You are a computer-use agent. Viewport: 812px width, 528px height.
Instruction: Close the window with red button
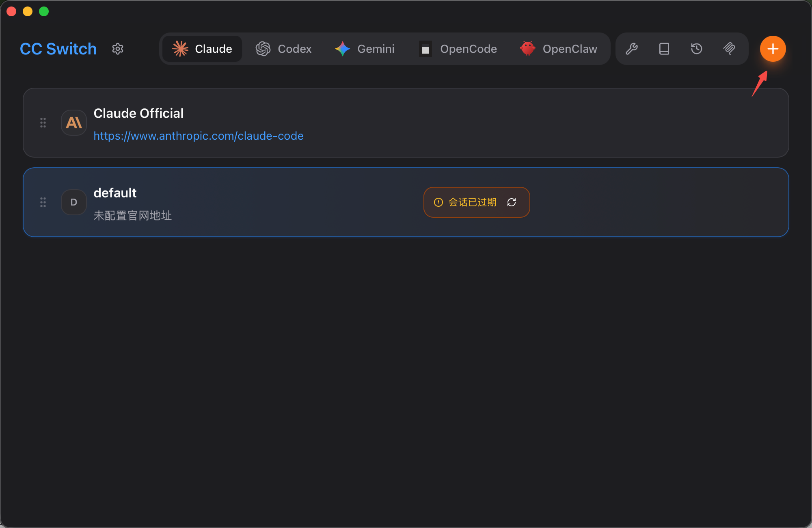tap(11, 11)
